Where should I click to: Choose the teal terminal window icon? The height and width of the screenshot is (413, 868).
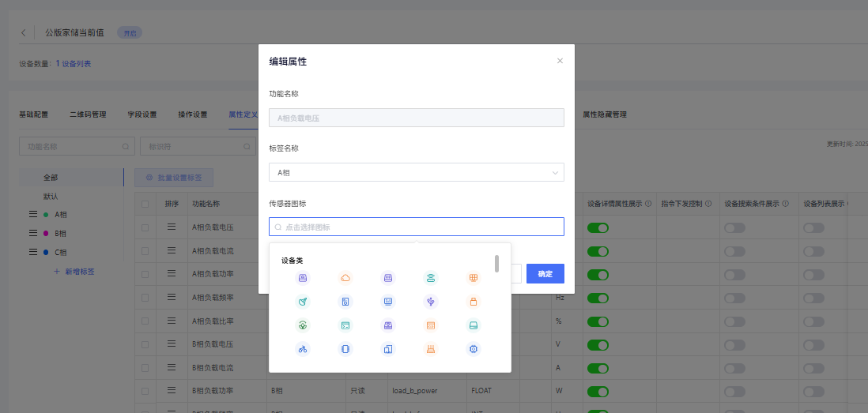345,325
